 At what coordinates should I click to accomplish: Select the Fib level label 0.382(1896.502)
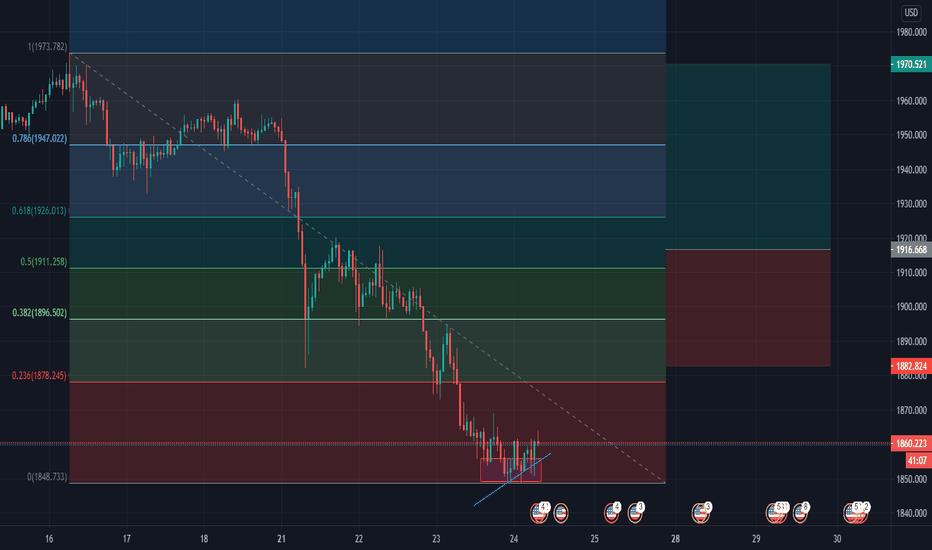pyautogui.click(x=40, y=313)
